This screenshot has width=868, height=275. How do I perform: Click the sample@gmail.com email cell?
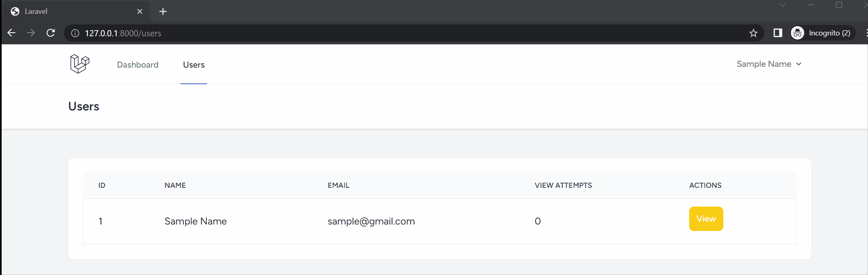(371, 221)
